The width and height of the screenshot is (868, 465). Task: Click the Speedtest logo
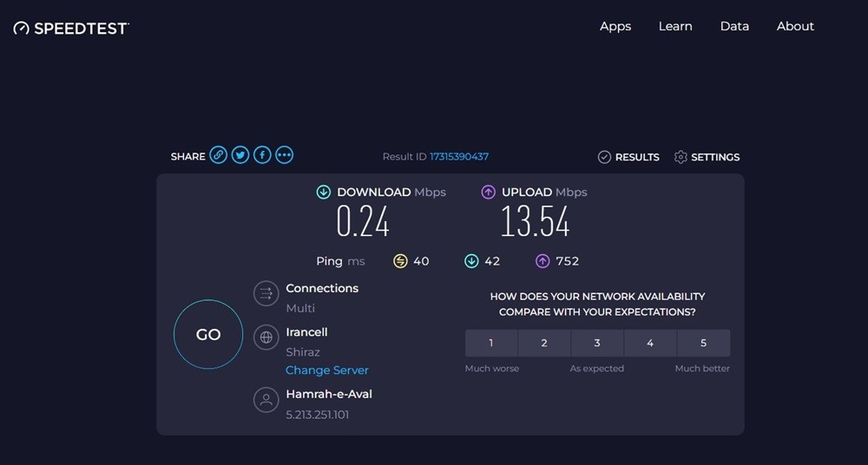click(x=71, y=28)
